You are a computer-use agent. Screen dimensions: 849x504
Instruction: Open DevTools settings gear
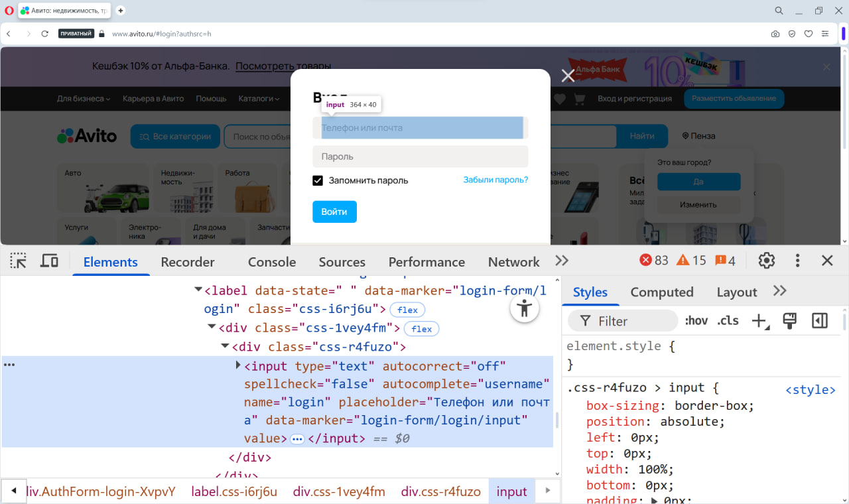pyautogui.click(x=767, y=261)
